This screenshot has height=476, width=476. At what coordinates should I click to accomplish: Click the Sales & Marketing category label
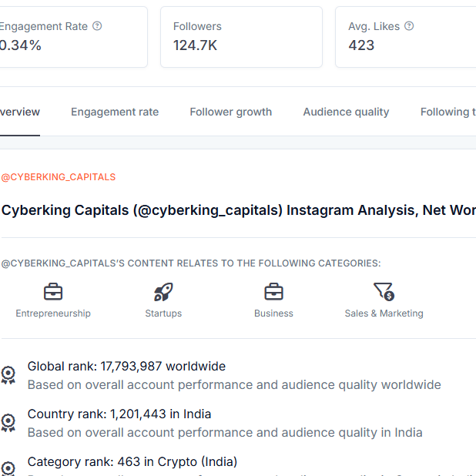(384, 313)
